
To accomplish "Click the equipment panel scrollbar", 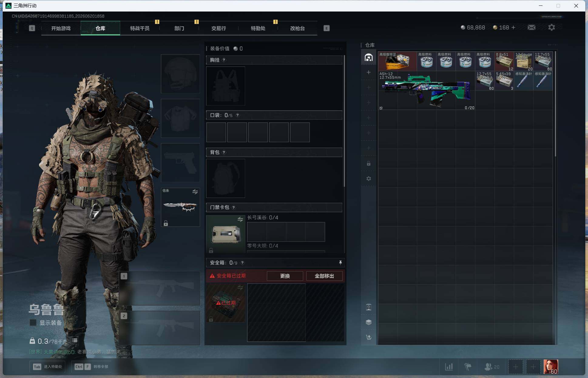I will [344, 121].
